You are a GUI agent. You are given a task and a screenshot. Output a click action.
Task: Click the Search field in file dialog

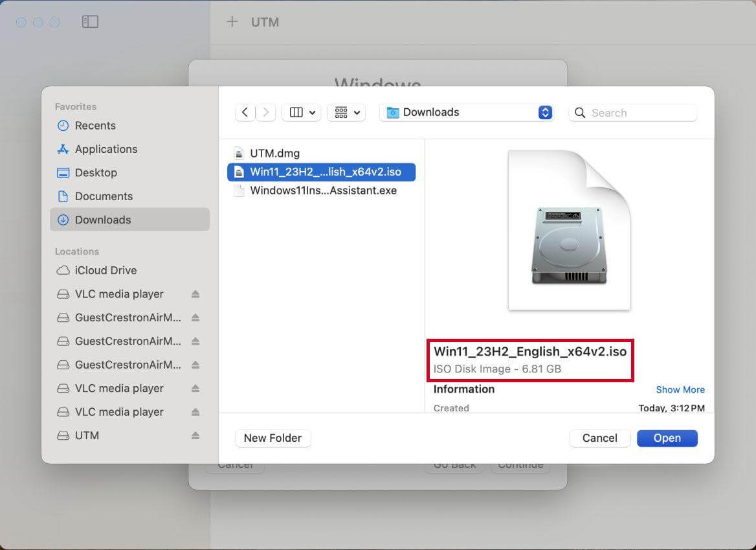[633, 113]
